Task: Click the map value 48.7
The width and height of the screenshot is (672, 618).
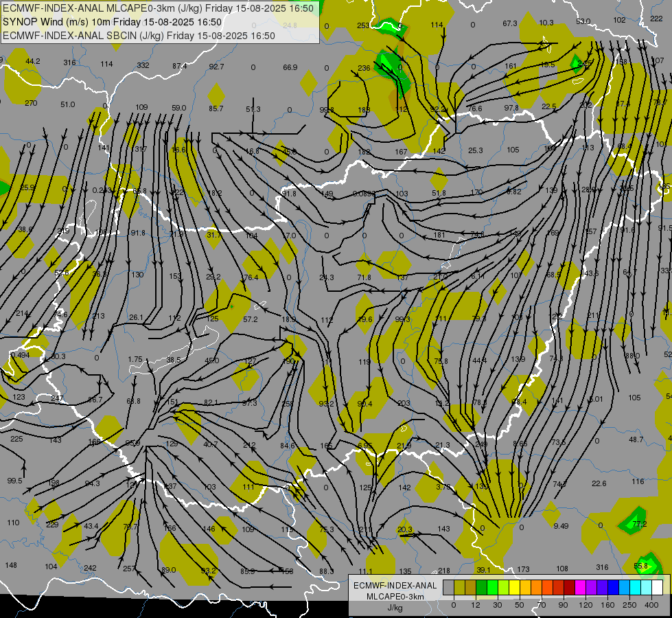Action: (636, 439)
